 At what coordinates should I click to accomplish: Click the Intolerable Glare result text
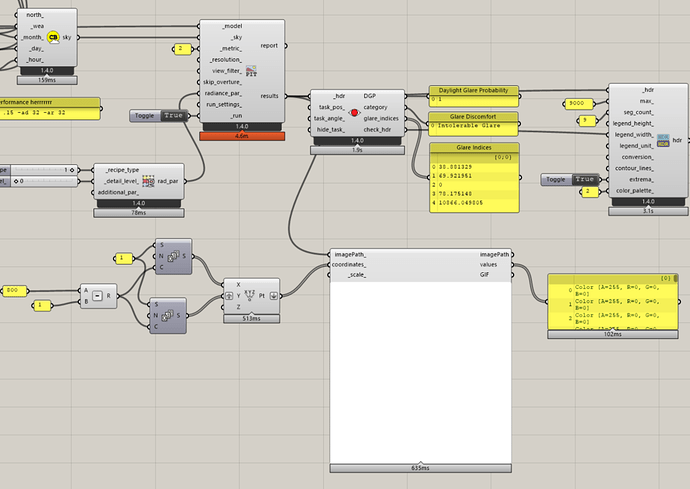tap(469, 126)
